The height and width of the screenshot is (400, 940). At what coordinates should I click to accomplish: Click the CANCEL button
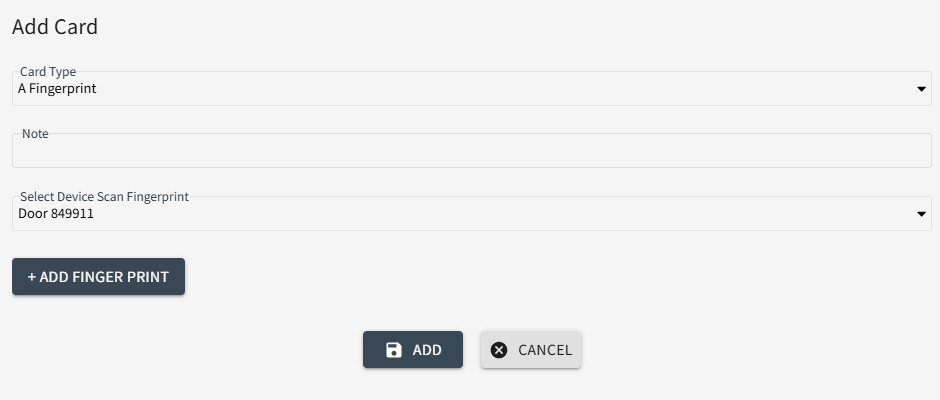(530, 350)
